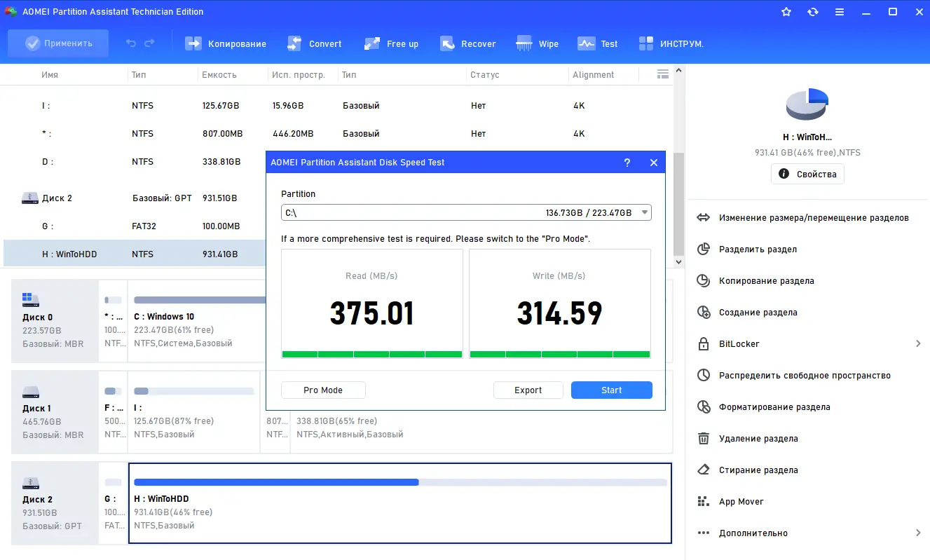
Task: Sort by the Alignment column header
Action: click(x=593, y=75)
